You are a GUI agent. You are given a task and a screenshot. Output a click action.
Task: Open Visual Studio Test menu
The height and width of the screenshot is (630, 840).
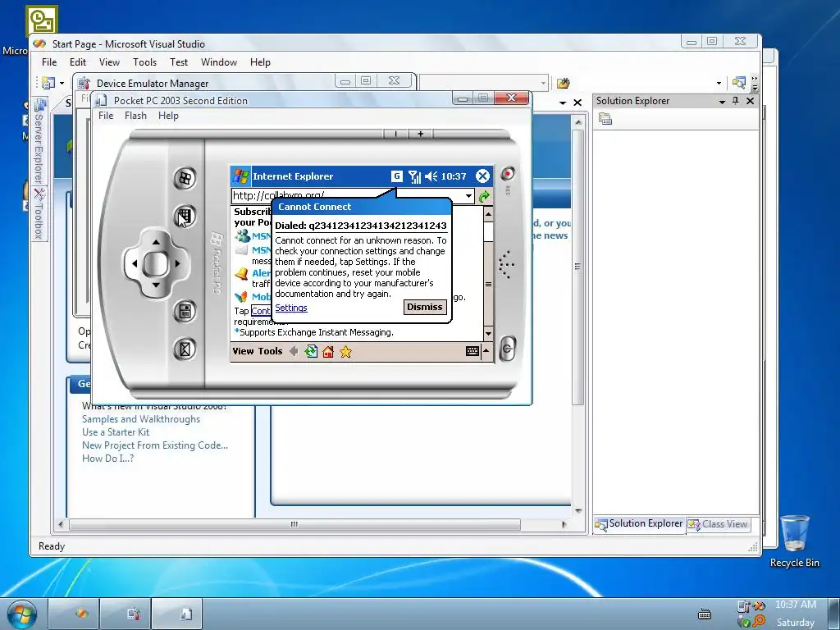tap(179, 62)
